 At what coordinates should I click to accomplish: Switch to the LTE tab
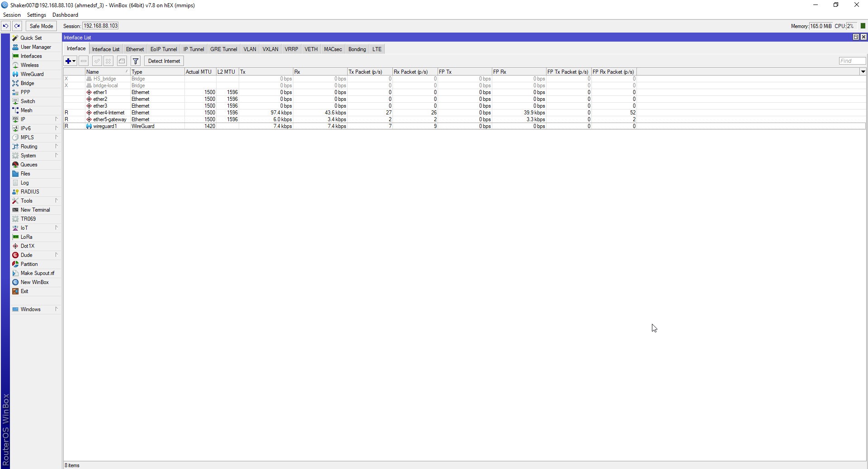click(x=377, y=49)
